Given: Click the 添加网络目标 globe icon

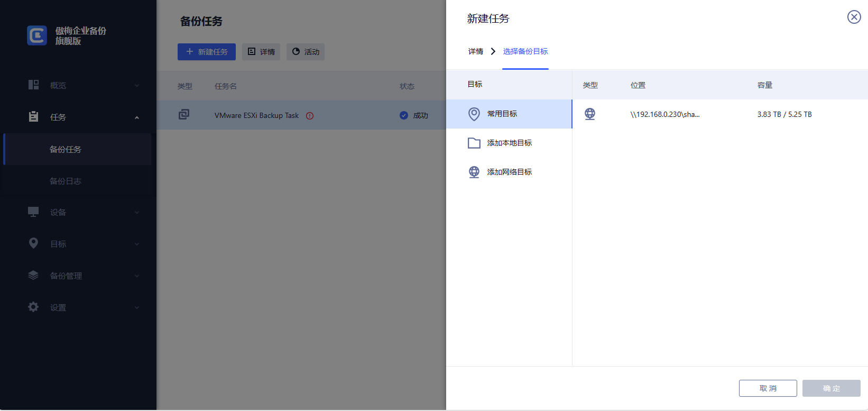Looking at the screenshot, I should 474,172.
